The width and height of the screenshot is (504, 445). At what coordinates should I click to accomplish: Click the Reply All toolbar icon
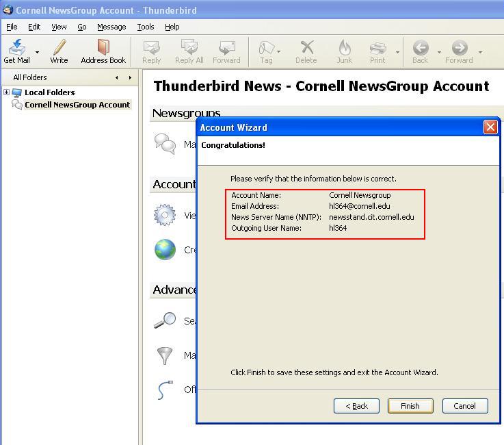click(x=189, y=47)
